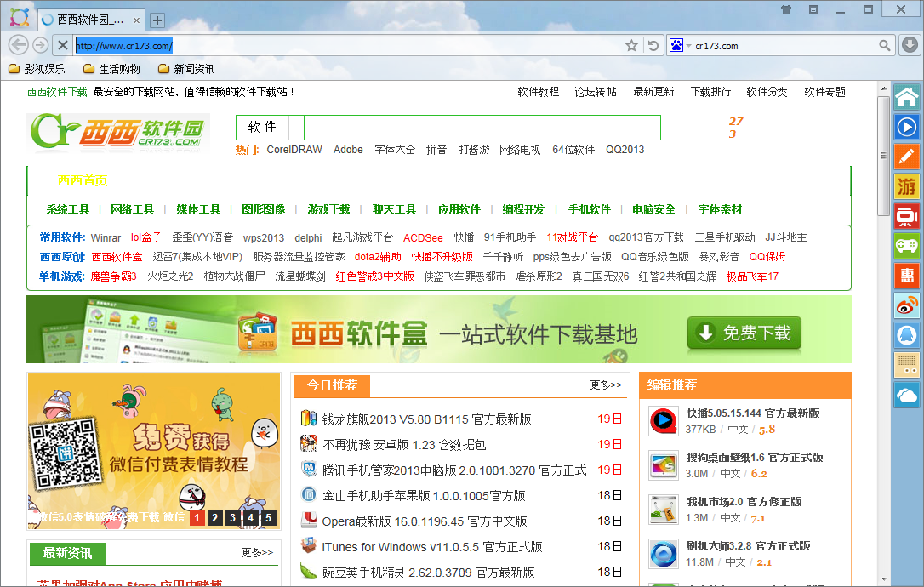Open the 字体素材 category

[x=720, y=209]
